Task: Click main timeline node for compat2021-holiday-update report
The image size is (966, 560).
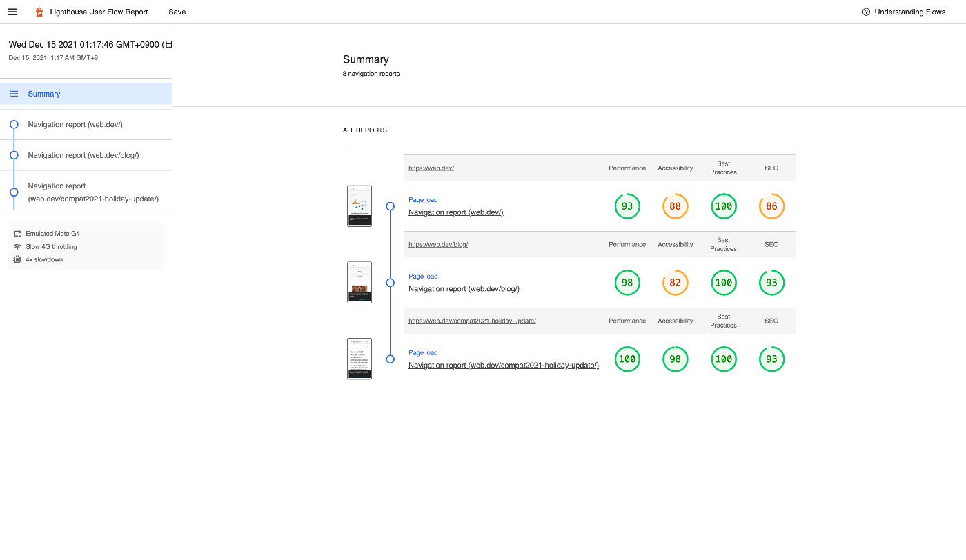Action: tap(391, 359)
